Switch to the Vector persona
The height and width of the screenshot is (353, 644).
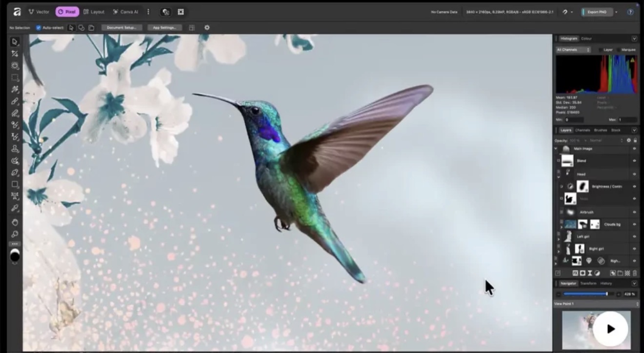point(39,12)
